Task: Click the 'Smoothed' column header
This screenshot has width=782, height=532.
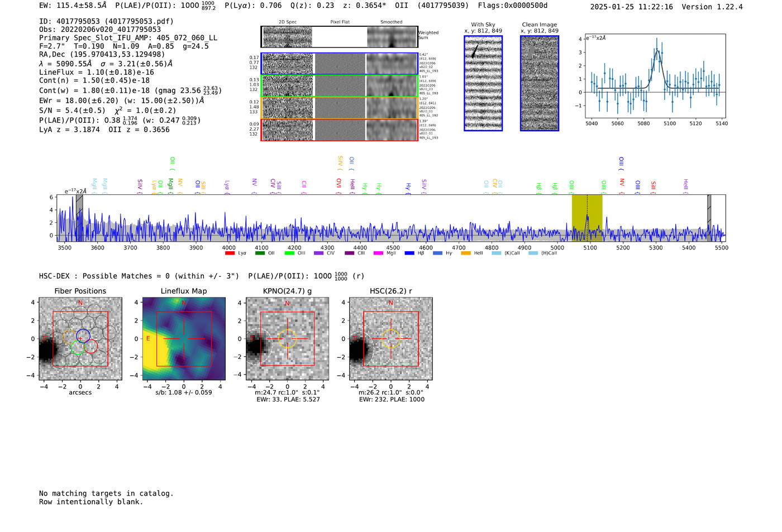Action: [x=391, y=22]
